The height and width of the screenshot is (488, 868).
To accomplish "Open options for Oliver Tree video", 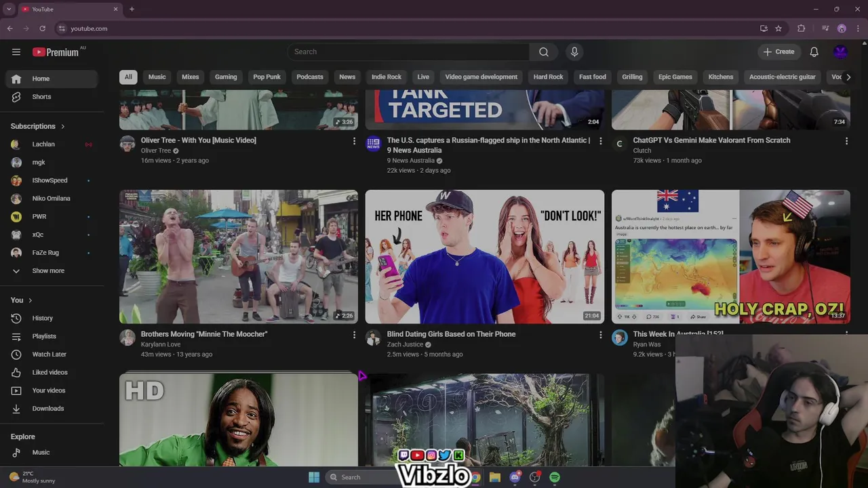I will pyautogui.click(x=354, y=141).
